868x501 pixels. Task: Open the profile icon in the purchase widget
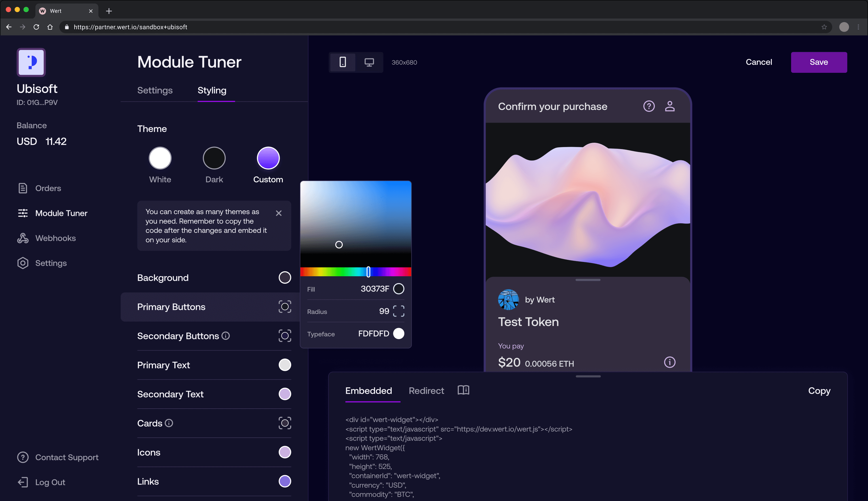pyautogui.click(x=669, y=106)
